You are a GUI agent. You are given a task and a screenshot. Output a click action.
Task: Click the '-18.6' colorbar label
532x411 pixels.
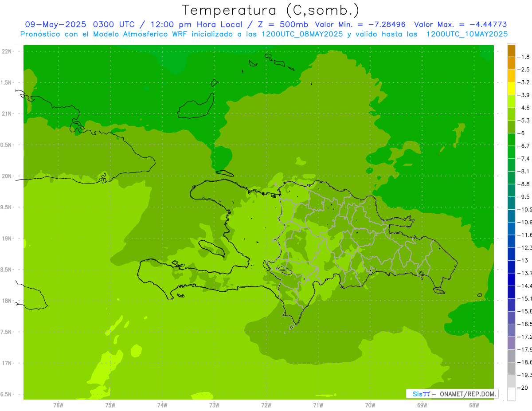pyautogui.click(x=524, y=363)
